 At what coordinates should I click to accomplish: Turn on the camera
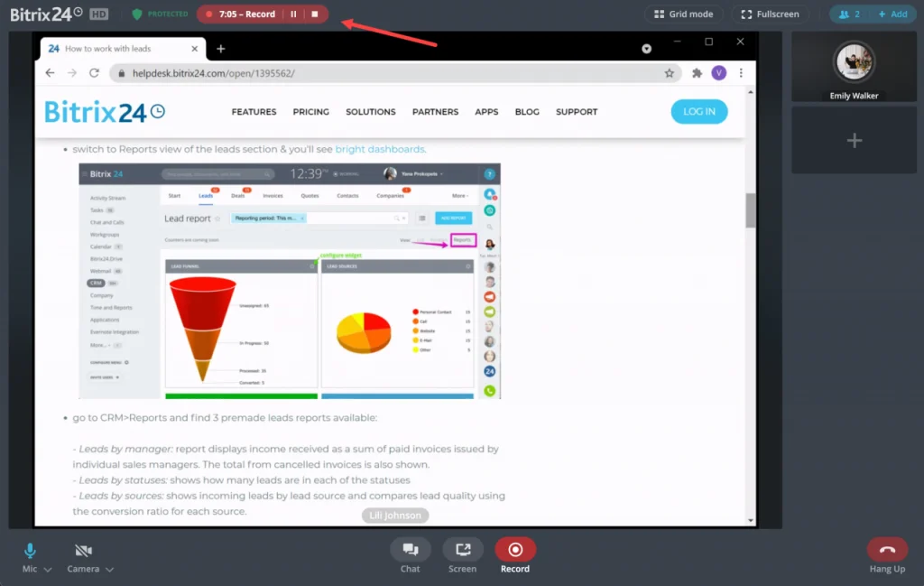(x=83, y=557)
